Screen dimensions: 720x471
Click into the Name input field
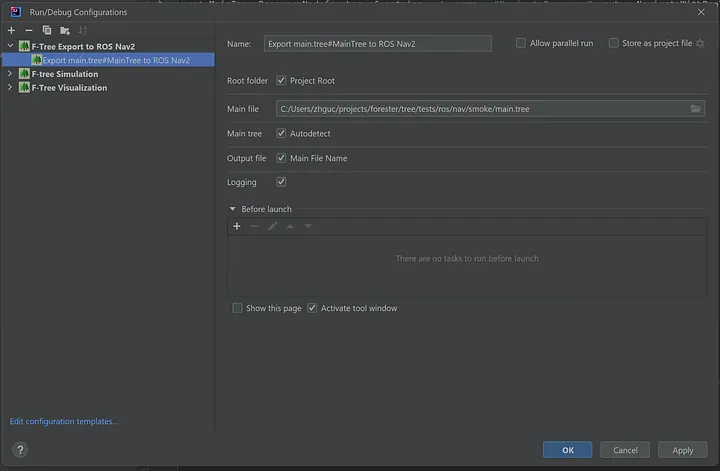[x=377, y=44]
